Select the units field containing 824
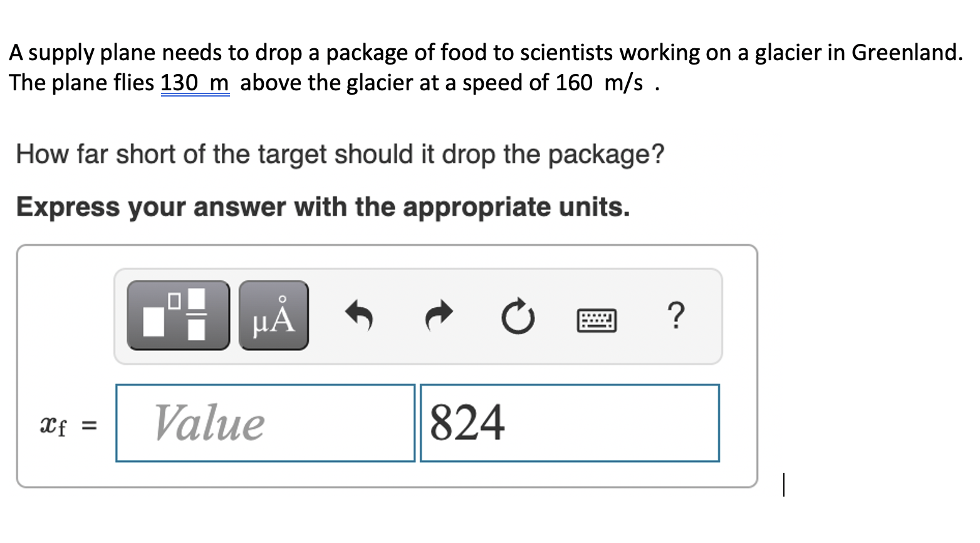 point(570,423)
